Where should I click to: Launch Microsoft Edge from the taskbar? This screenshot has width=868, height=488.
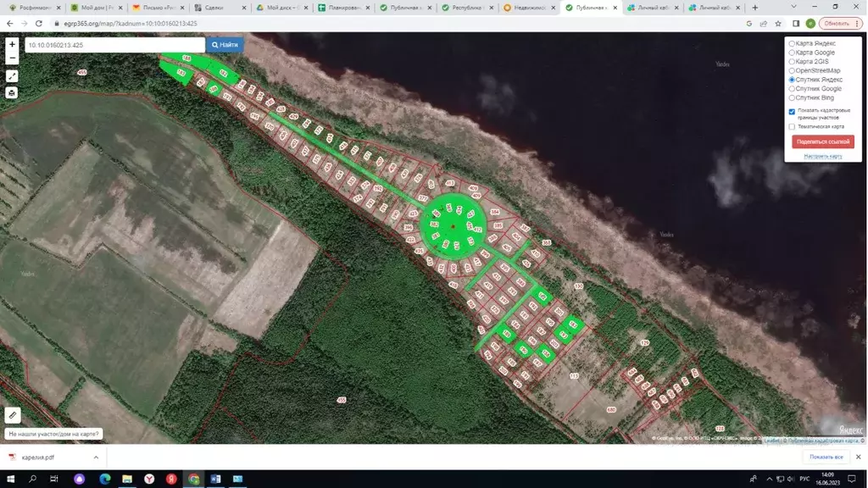[x=104, y=479]
